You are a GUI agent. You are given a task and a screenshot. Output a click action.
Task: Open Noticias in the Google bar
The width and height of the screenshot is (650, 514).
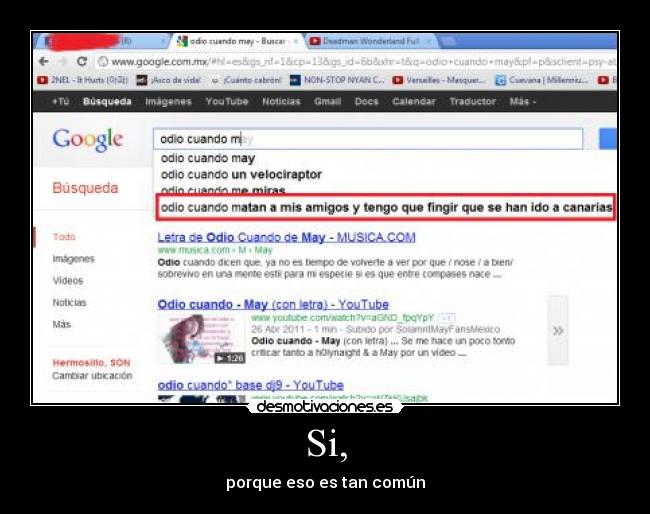point(281,102)
